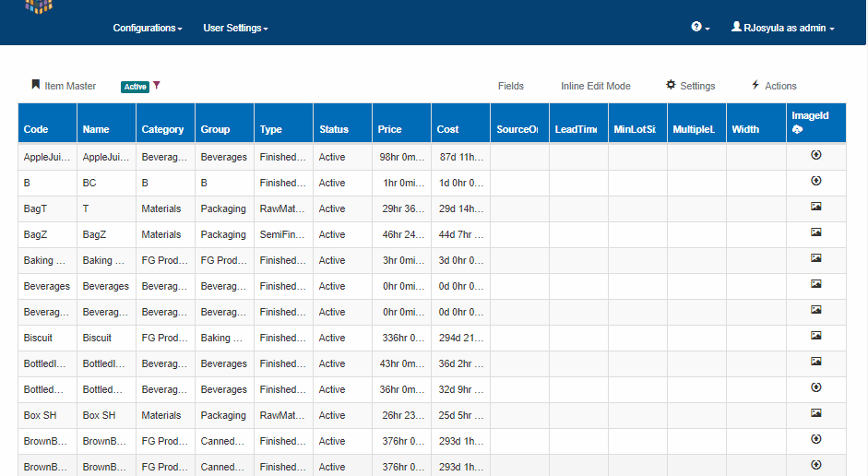Expand the Configurations dropdown menu
The width and height of the screenshot is (868, 476).
[x=147, y=29]
